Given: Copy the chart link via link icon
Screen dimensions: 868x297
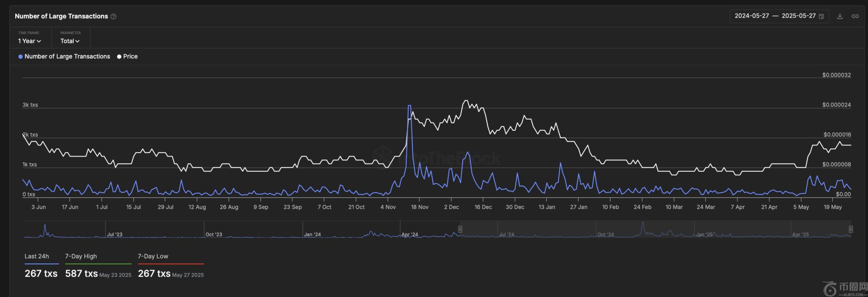Looking at the screenshot, I should tap(855, 16).
